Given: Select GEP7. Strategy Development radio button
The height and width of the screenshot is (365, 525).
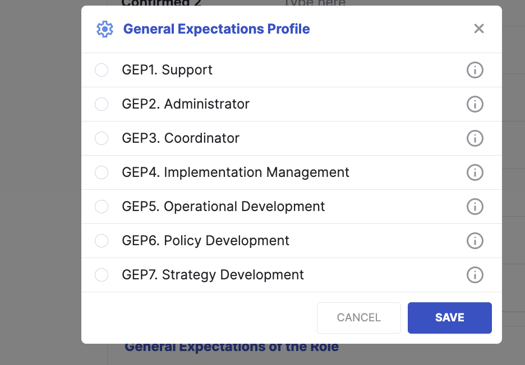Looking at the screenshot, I should 101,275.
